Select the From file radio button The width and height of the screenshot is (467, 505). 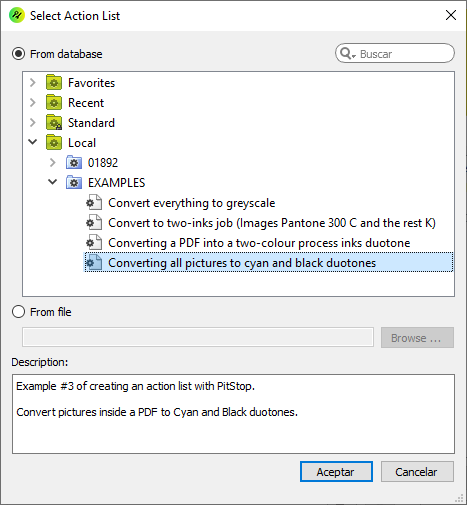18,312
